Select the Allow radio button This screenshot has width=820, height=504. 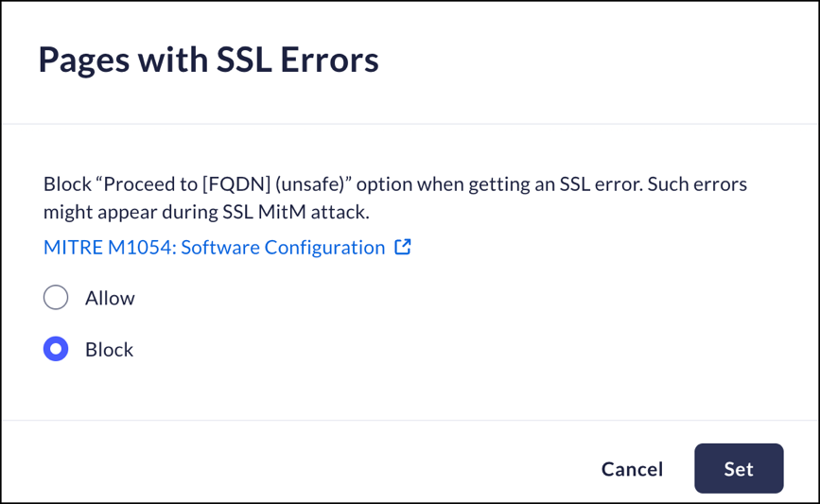(56, 298)
